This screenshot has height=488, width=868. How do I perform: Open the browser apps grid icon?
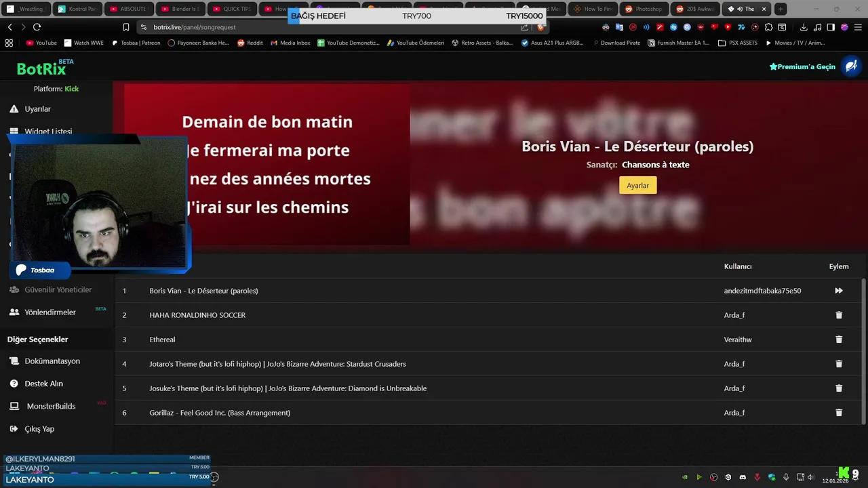point(9,43)
